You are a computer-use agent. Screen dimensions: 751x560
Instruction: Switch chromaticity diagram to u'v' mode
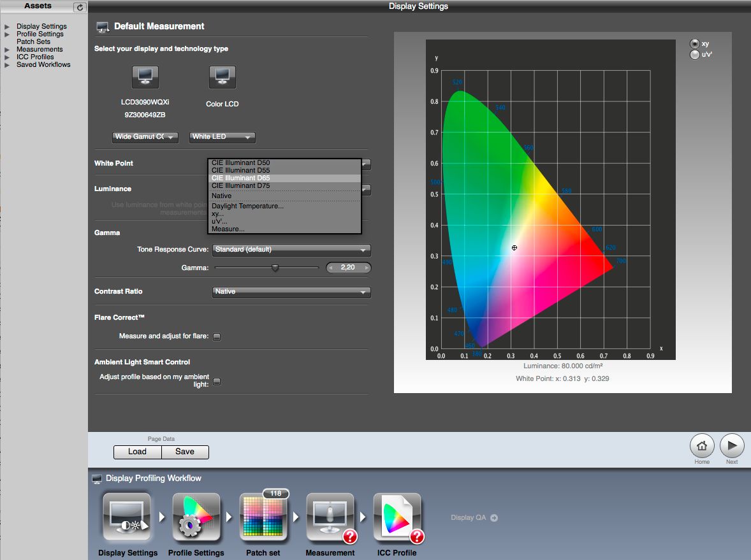[695, 54]
